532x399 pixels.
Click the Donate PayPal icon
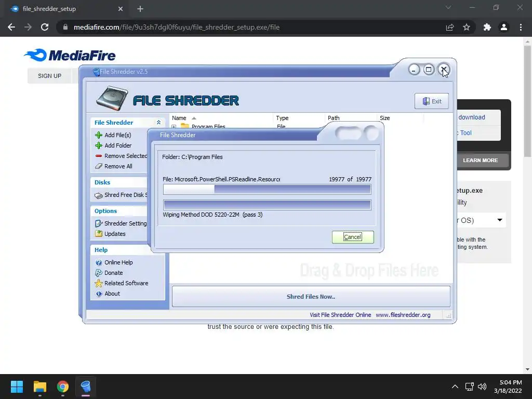click(x=99, y=273)
